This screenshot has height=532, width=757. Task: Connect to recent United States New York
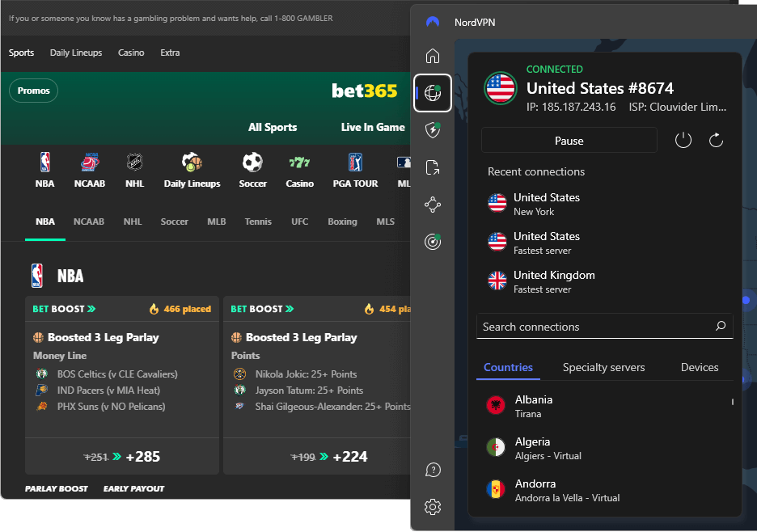pos(604,204)
